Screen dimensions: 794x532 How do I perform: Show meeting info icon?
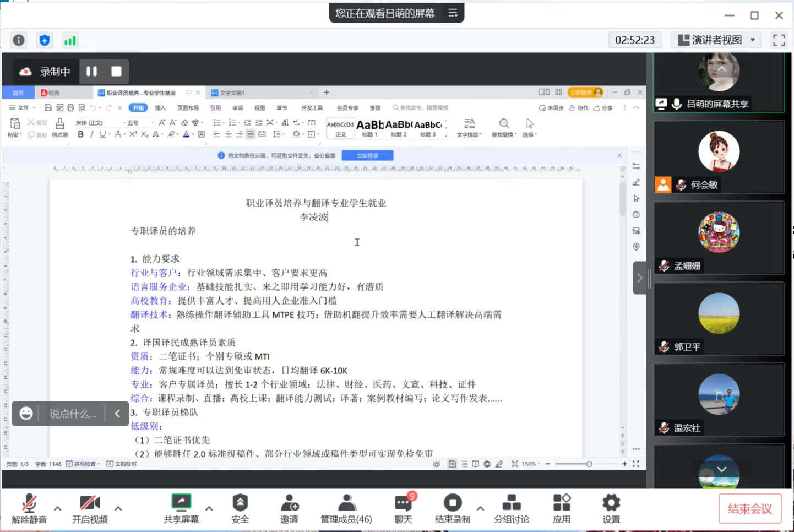click(19, 40)
